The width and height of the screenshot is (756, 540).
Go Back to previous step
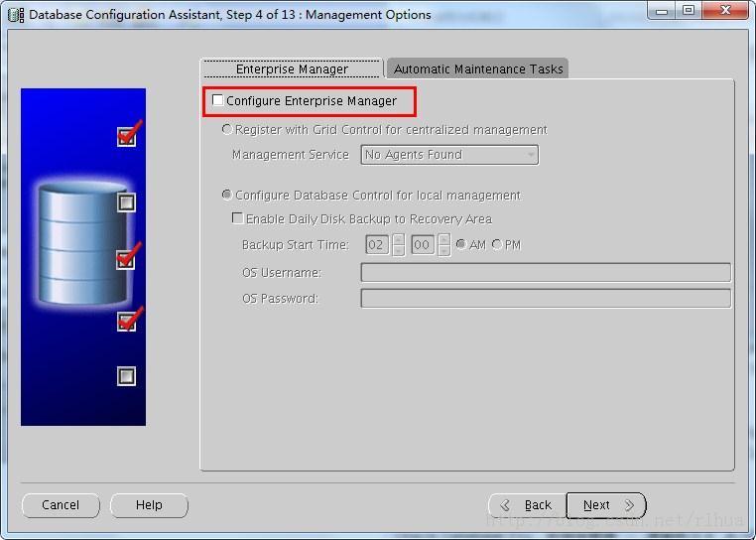528,505
